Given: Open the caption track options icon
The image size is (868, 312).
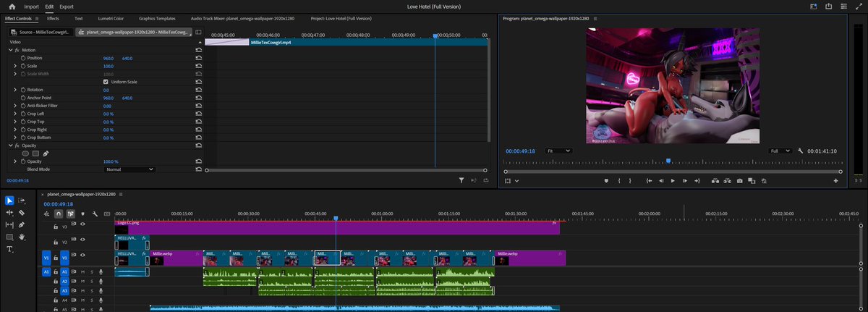Looking at the screenshot, I should pos(106,214).
